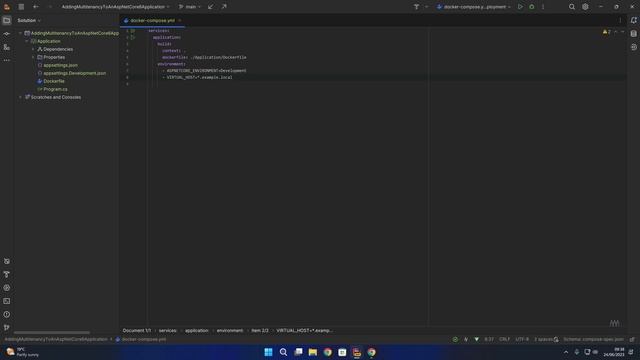Screen dimensions: 640x360
Task: Click the push outgoing arrow icon
Action: pyautogui.click(x=224, y=7)
